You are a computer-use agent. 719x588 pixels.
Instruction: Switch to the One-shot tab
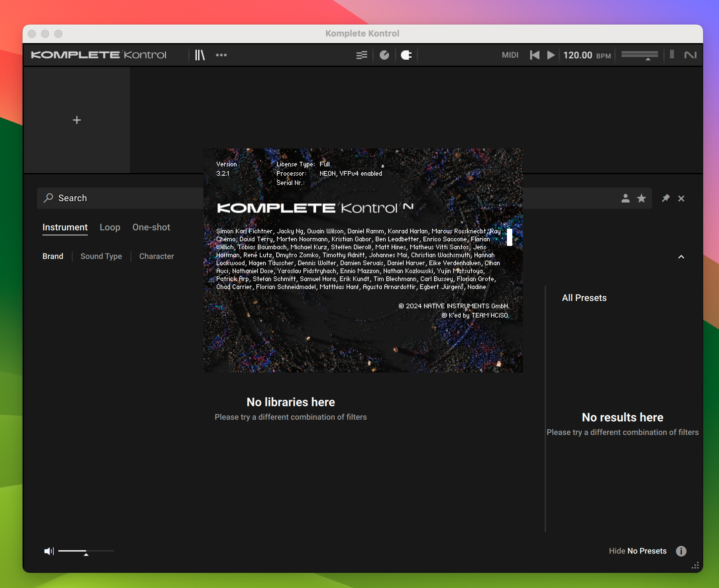[x=151, y=227]
